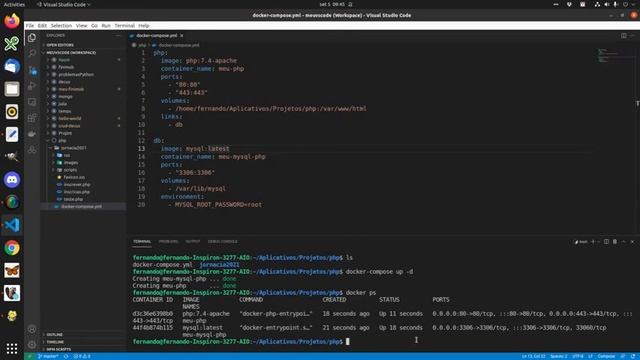Click the master branch in the status bar
The image size is (640, 360).
(x=48, y=356)
